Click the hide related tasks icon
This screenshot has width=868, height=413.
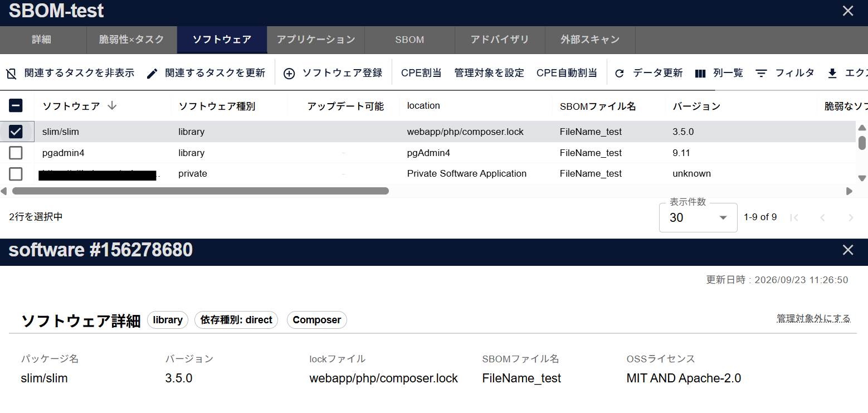click(x=11, y=74)
